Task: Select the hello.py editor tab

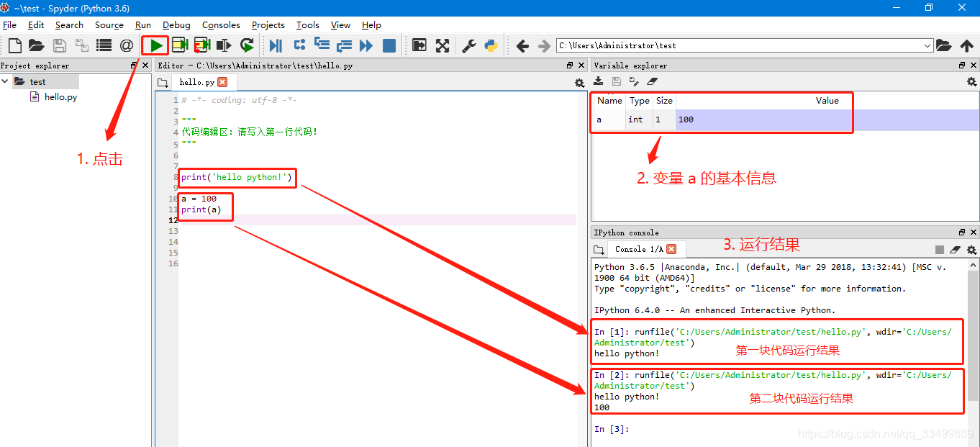Action: click(196, 82)
